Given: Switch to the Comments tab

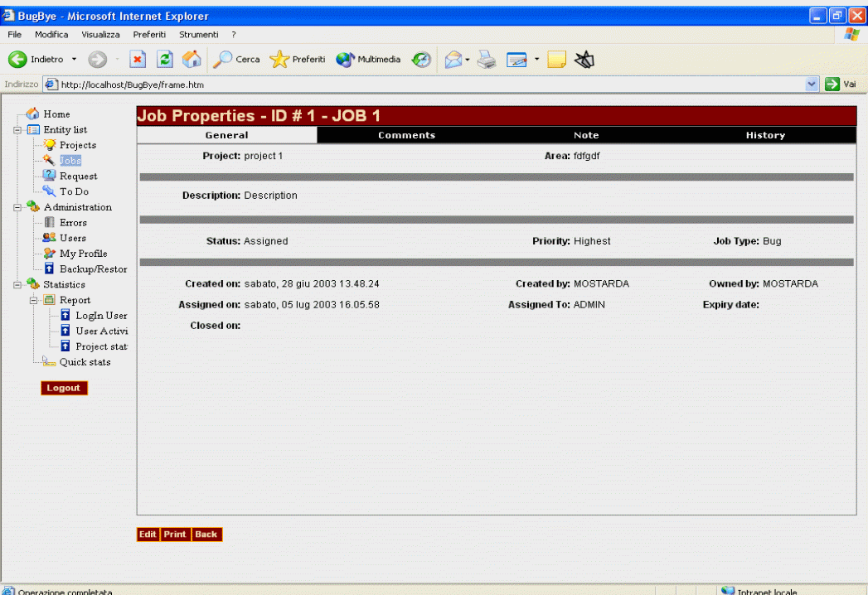Looking at the screenshot, I should point(406,135).
